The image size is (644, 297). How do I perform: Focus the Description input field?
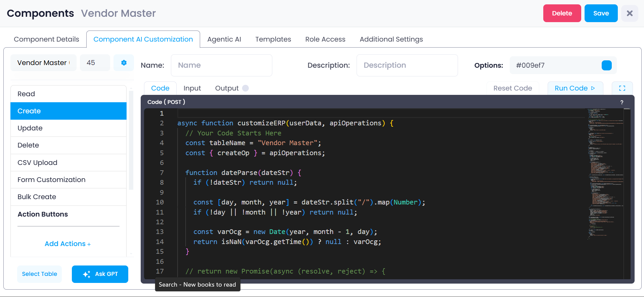click(x=407, y=65)
